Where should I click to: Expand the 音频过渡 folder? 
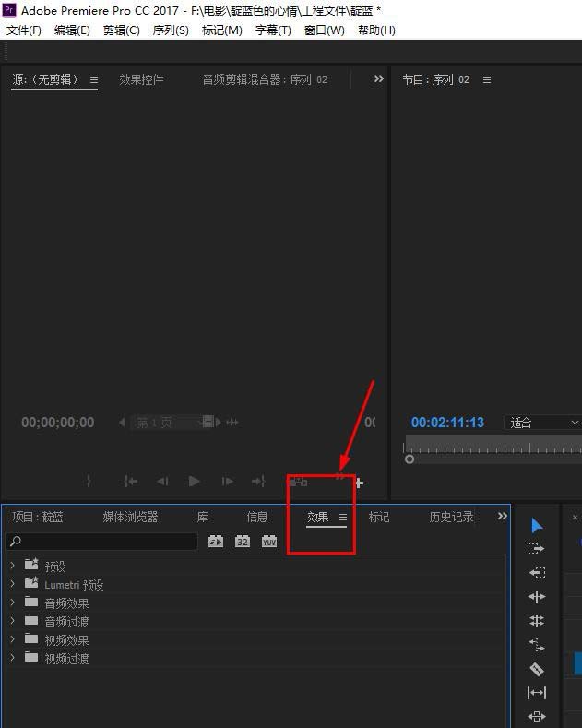click(x=13, y=621)
